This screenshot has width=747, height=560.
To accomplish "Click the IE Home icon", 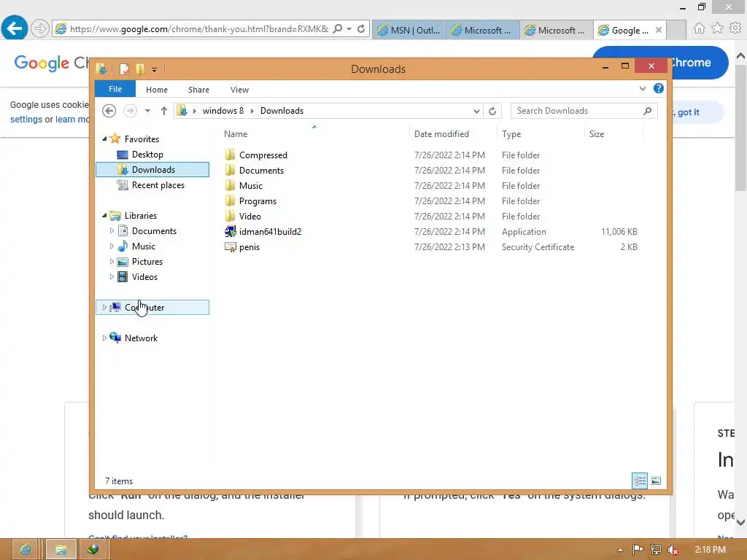I will click(699, 28).
